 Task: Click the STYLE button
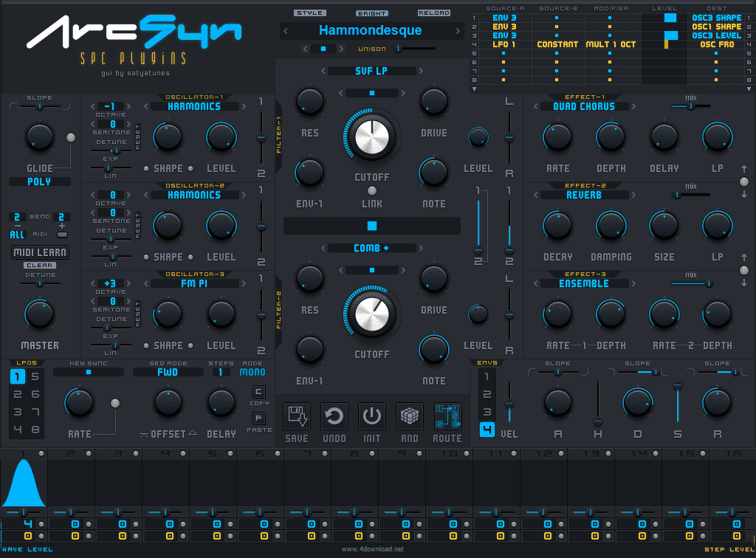(x=309, y=13)
